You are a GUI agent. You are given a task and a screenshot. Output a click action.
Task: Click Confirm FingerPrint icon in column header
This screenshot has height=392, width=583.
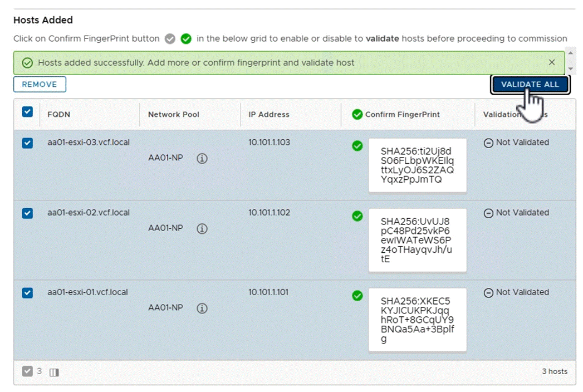click(x=357, y=114)
